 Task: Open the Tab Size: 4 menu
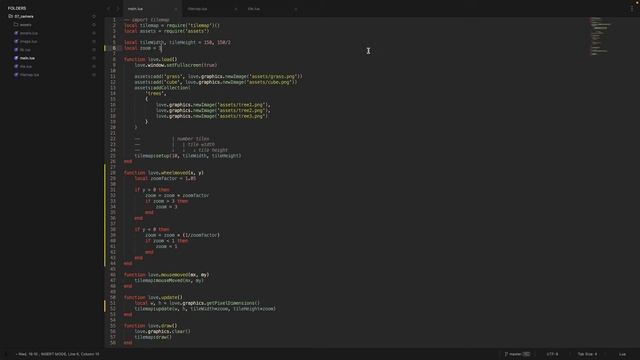tap(587, 354)
